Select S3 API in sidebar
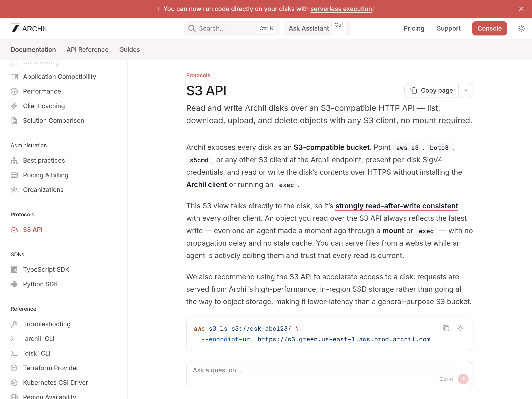The height and width of the screenshot is (399, 532). [x=33, y=230]
